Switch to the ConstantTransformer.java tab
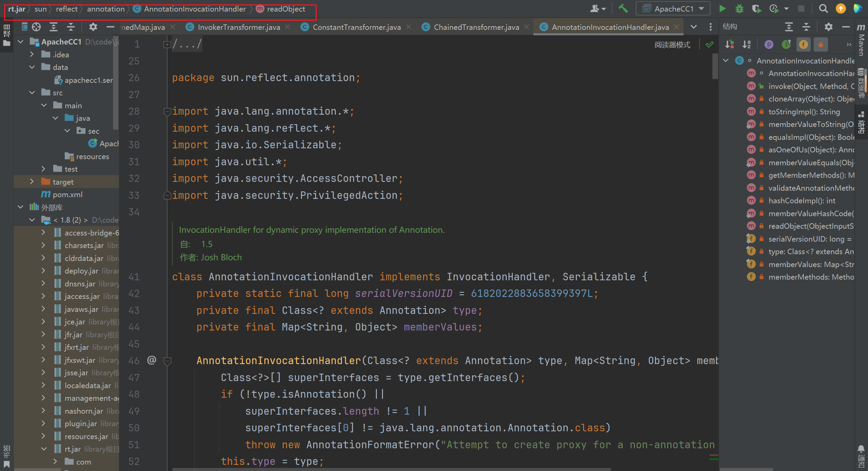The width and height of the screenshot is (868, 471). (356, 27)
